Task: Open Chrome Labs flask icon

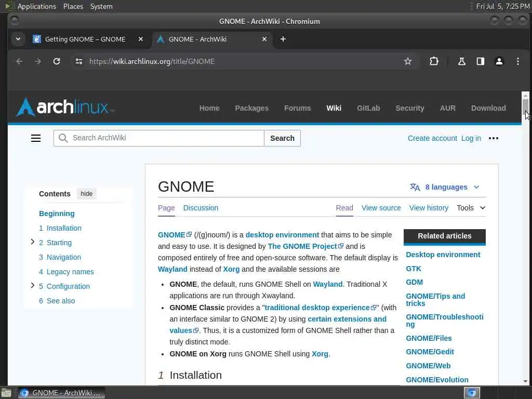Action: [x=461, y=61]
